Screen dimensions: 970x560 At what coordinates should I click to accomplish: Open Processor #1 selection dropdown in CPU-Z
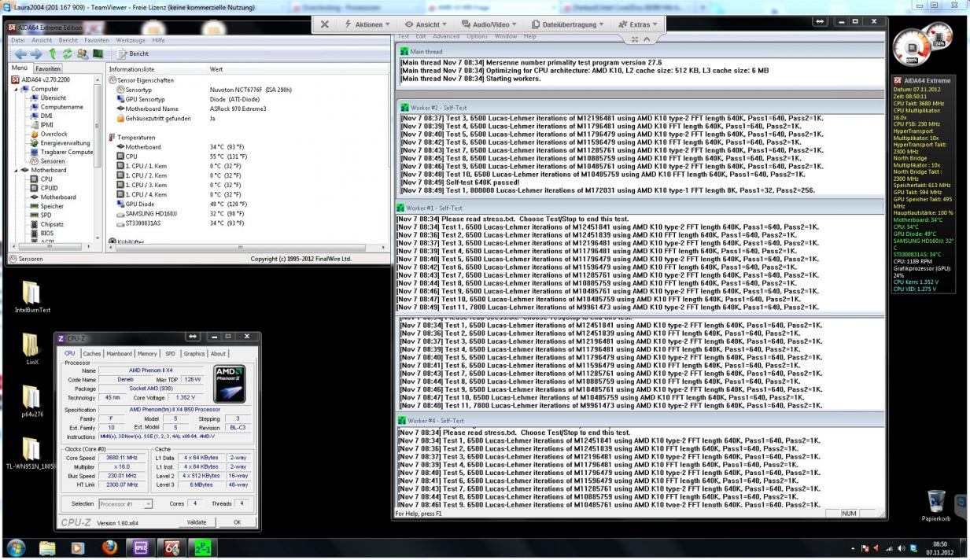[125, 503]
